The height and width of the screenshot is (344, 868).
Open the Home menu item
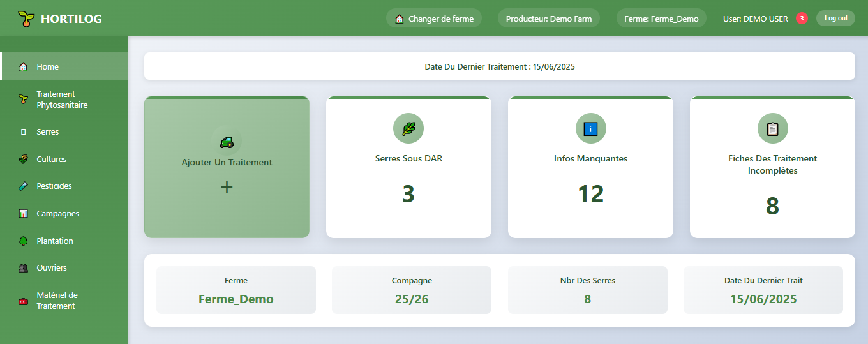(x=64, y=66)
